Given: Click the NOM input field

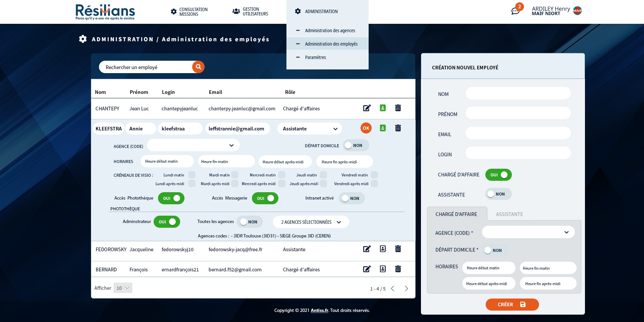Looking at the screenshot, I should 518,93.
